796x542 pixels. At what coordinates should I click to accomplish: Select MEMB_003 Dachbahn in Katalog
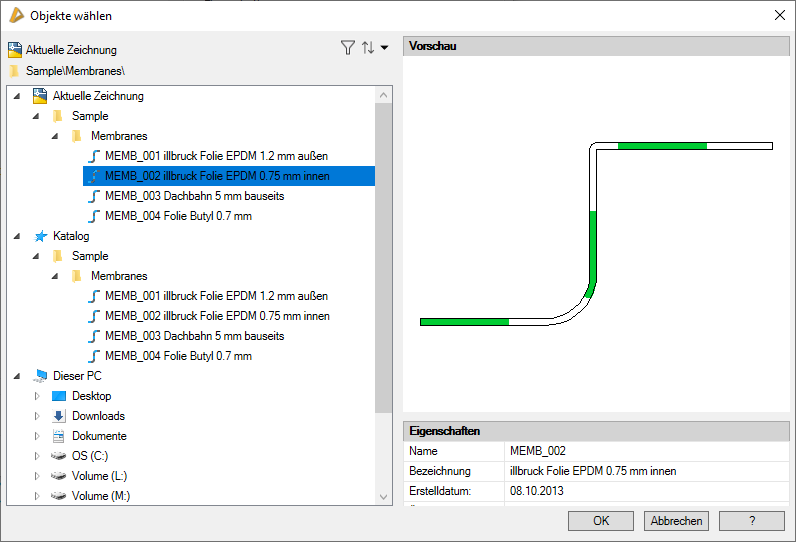coord(194,336)
